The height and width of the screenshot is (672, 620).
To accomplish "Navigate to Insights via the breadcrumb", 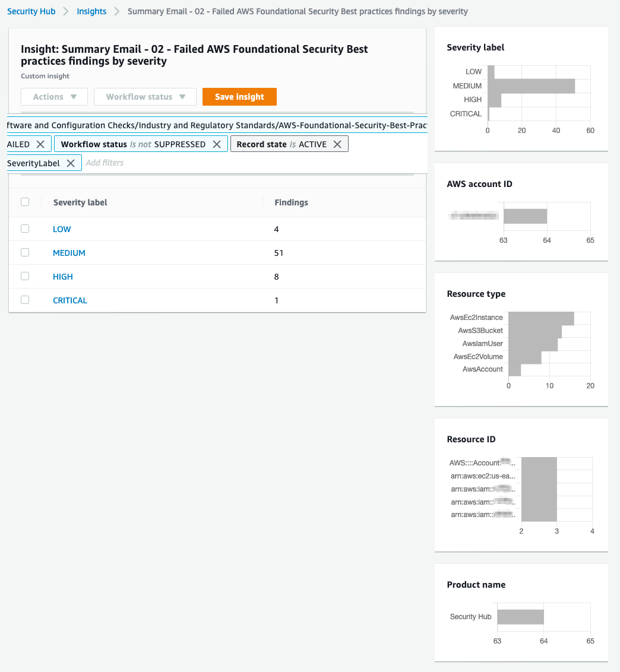I will coord(91,11).
